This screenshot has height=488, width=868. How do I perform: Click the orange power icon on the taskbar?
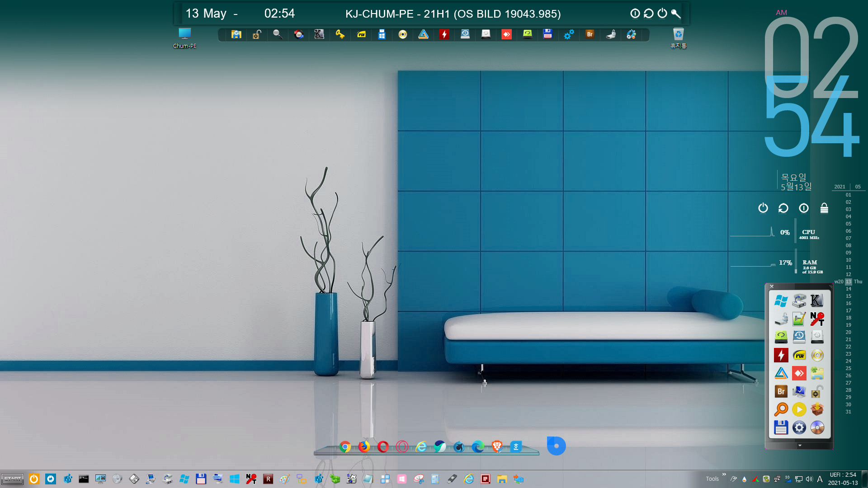point(34,479)
